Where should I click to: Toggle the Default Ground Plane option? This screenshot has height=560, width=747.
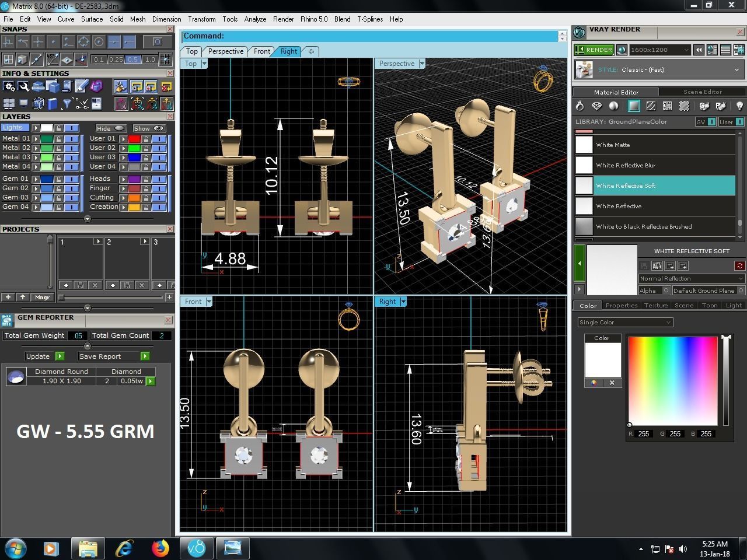708,290
